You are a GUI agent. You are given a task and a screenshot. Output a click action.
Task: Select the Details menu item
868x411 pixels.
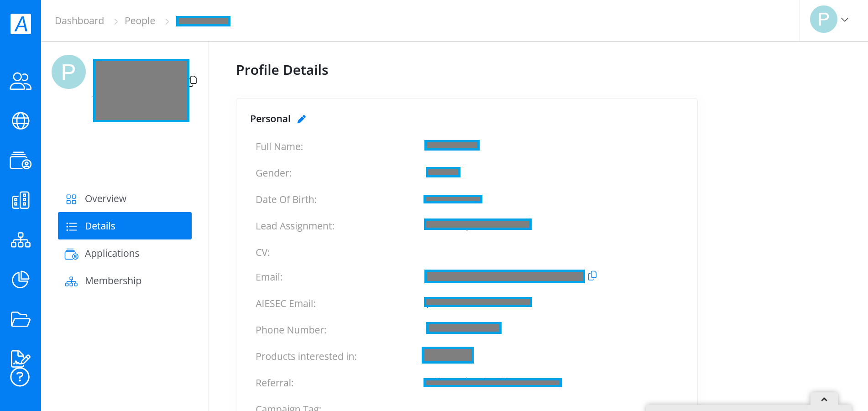pos(125,226)
